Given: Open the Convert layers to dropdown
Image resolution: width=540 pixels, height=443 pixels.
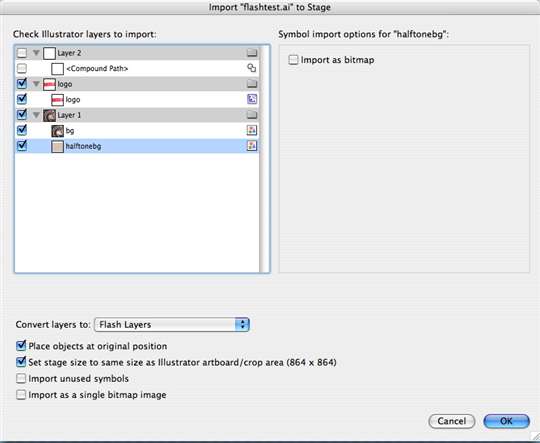Looking at the screenshot, I should point(172,324).
